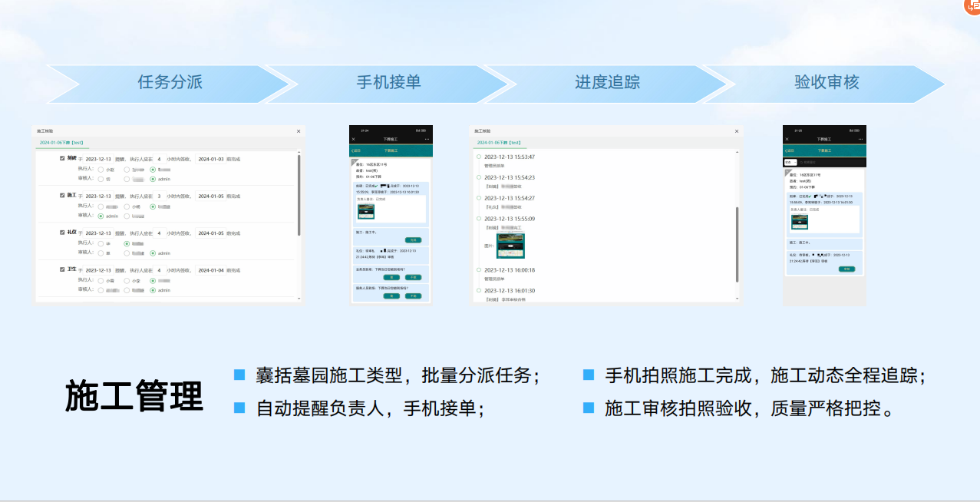This screenshot has height=502, width=980.
Task: Tap the X icon in acceptance phone header
Action: pos(787,139)
